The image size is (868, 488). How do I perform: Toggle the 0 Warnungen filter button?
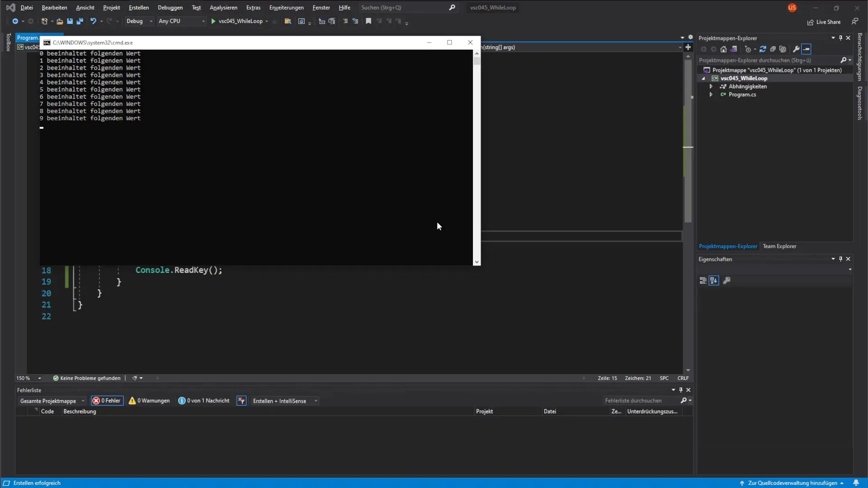coord(149,401)
